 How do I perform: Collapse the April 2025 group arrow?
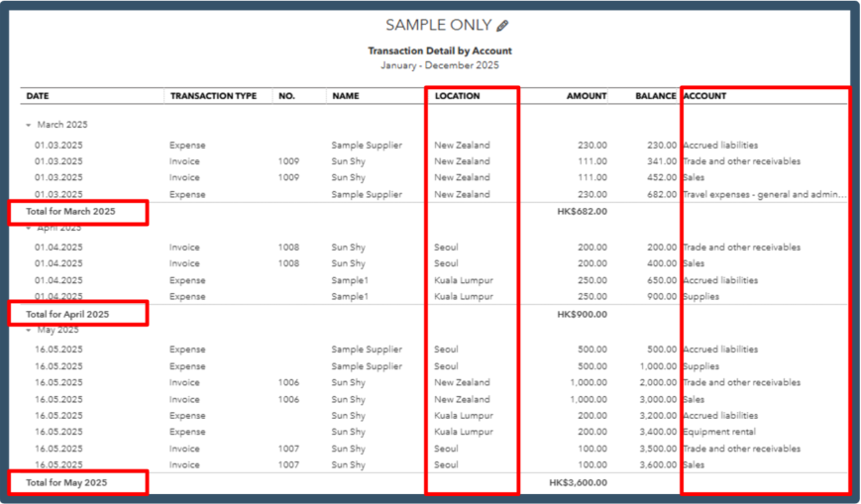30,228
